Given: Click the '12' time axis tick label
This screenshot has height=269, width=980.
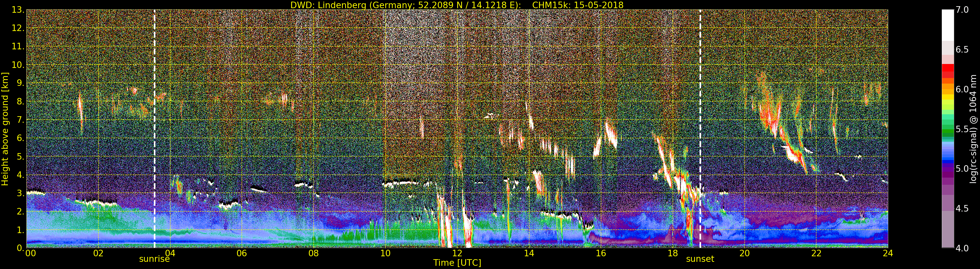Looking at the screenshot, I should (x=457, y=253).
